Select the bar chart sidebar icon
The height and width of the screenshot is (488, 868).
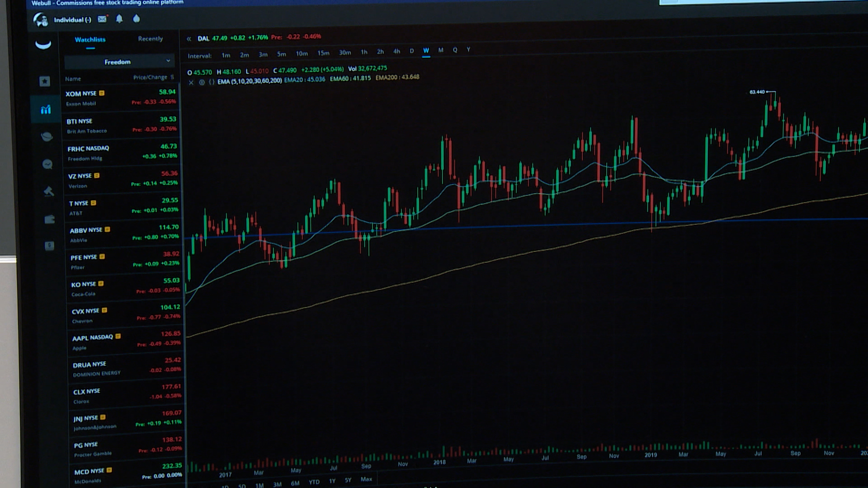[46, 109]
